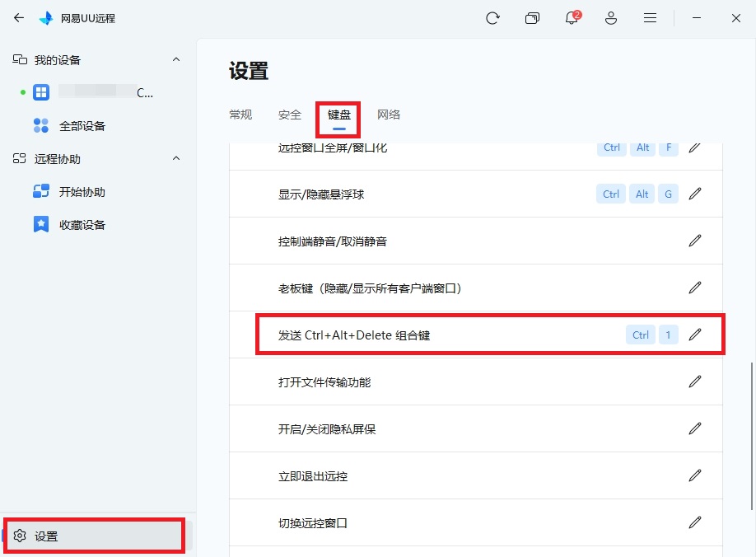
Task: Collapse the 远程协助 section chevron
Action: pos(176,158)
